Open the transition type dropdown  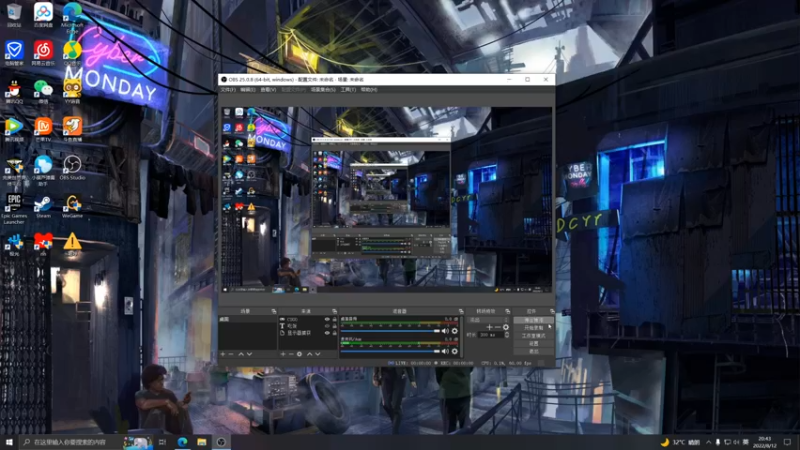coord(489,320)
